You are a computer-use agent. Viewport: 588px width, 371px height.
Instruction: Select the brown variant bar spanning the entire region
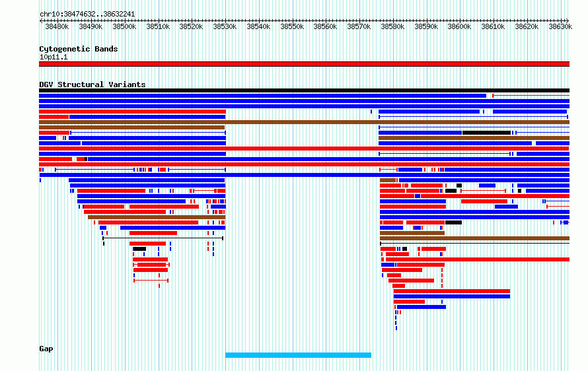pyautogui.click(x=304, y=122)
